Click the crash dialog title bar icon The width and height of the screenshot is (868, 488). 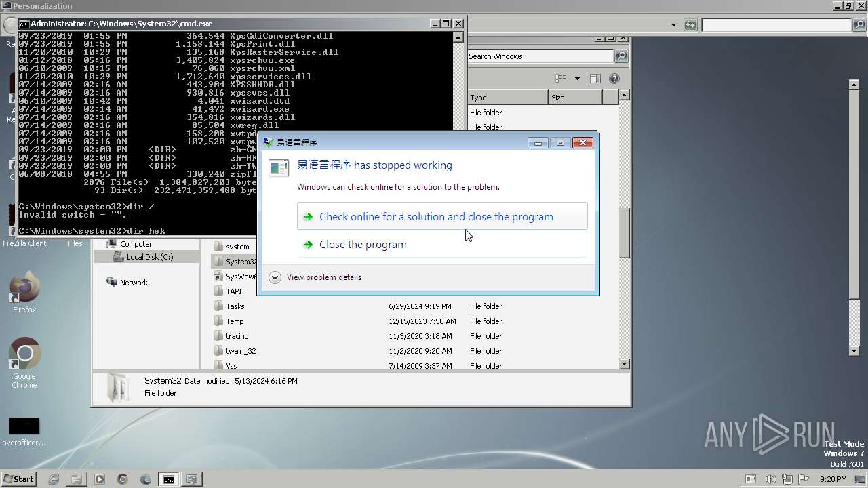[269, 142]
